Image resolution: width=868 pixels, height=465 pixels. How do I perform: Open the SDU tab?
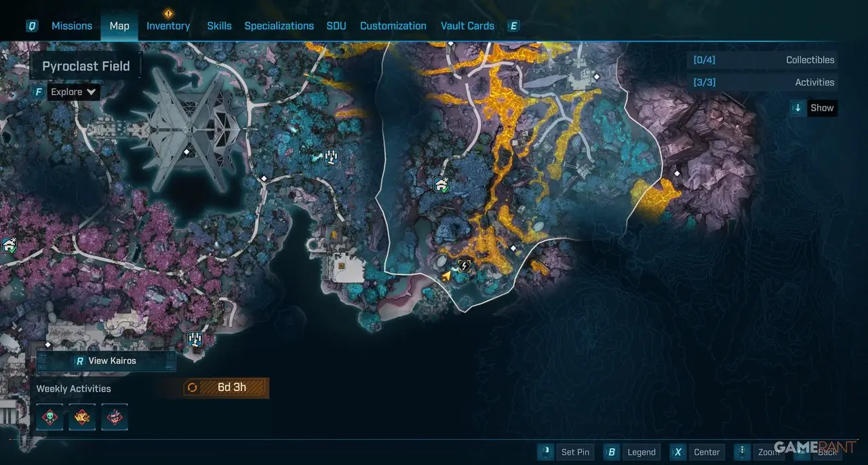[x=336, y=26]
